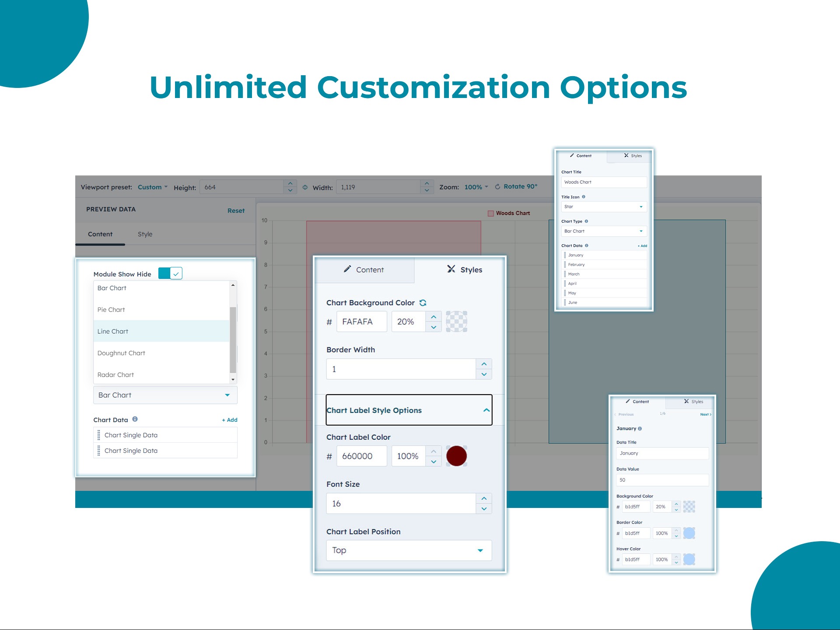The height and width of the screenshot is (630, 840).
Task: Increase Border Width with up stepper
Action: (484, 364)
